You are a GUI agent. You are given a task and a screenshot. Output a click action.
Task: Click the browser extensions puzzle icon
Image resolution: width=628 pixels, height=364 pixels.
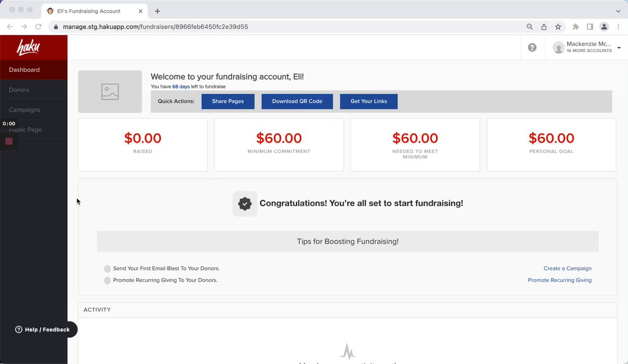click(575, 27)
